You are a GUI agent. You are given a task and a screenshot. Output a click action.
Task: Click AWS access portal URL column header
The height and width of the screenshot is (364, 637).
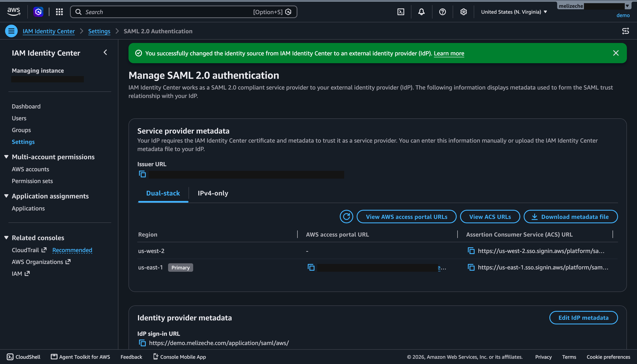(337, 234)
